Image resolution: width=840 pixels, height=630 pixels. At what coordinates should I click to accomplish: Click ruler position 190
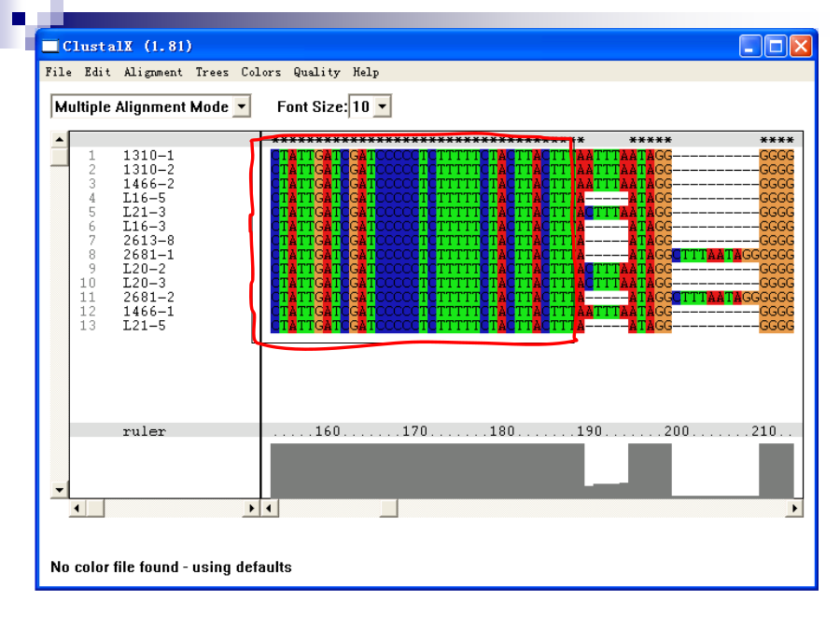pyautogui.click(x=589, y=431)
